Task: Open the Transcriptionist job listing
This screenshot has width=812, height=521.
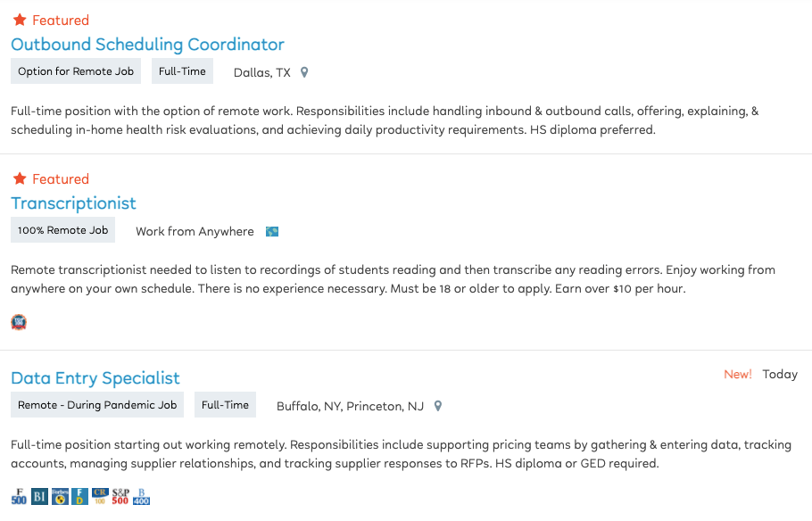Action: tap(73, 203)
